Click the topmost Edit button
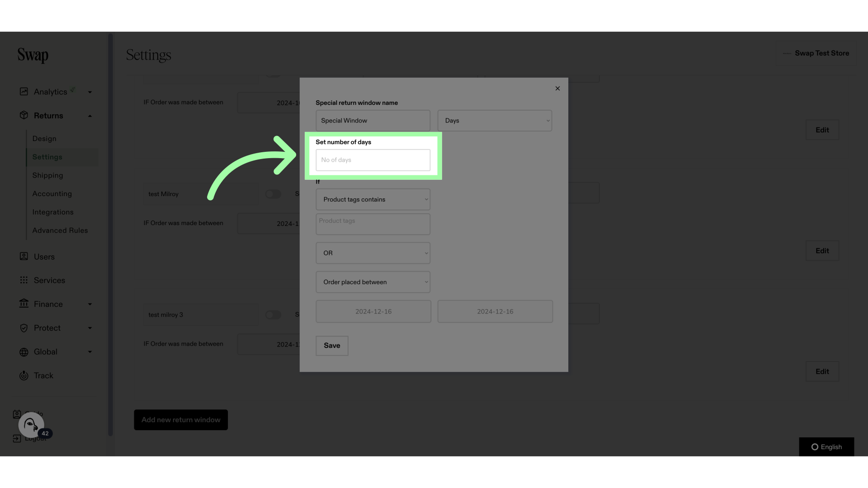The width and height of the screenshot is (868, 488). pos(822,130)
